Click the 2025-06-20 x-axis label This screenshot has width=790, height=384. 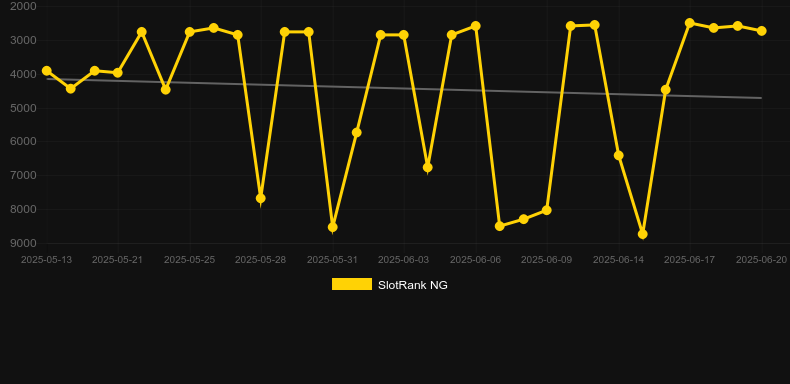[761, 260]
